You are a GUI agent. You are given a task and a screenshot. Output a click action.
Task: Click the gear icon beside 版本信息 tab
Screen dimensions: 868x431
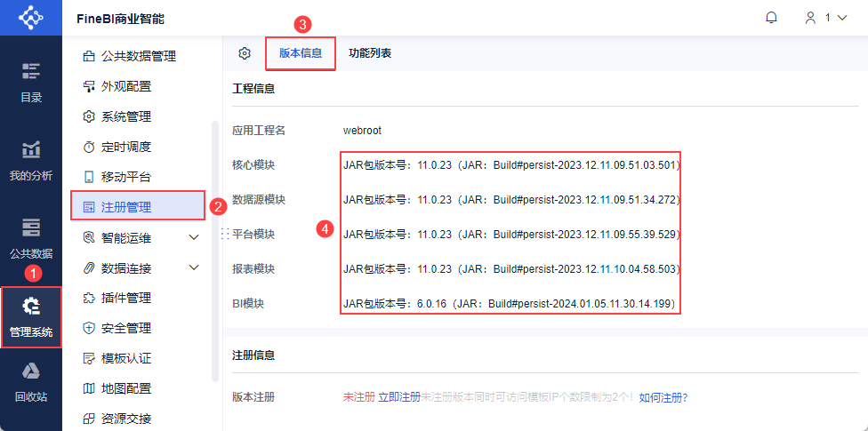pos(245,53)
